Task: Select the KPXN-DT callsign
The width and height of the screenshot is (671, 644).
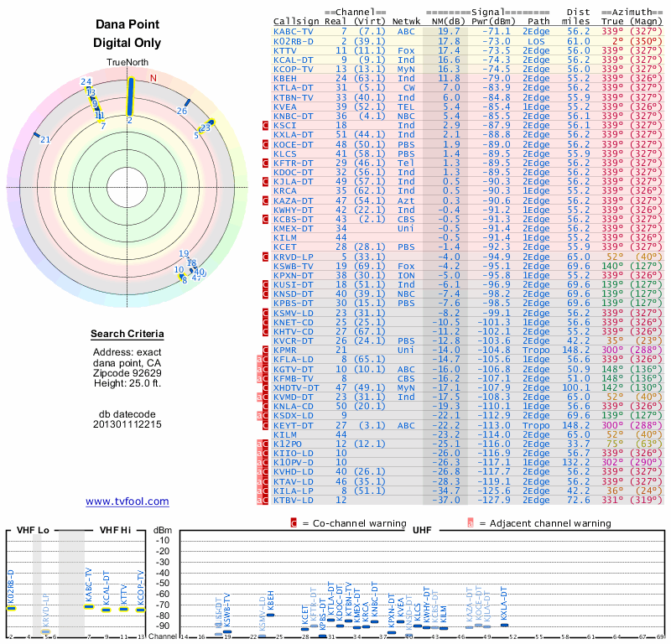Action: pyautogui.click(x=294, y=275)
